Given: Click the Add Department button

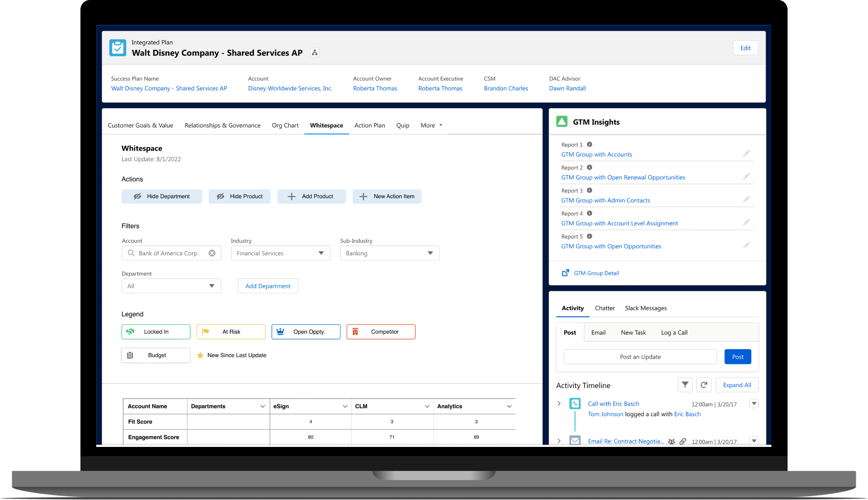Looking at the screenshot, I should click(x=268, y=286).
